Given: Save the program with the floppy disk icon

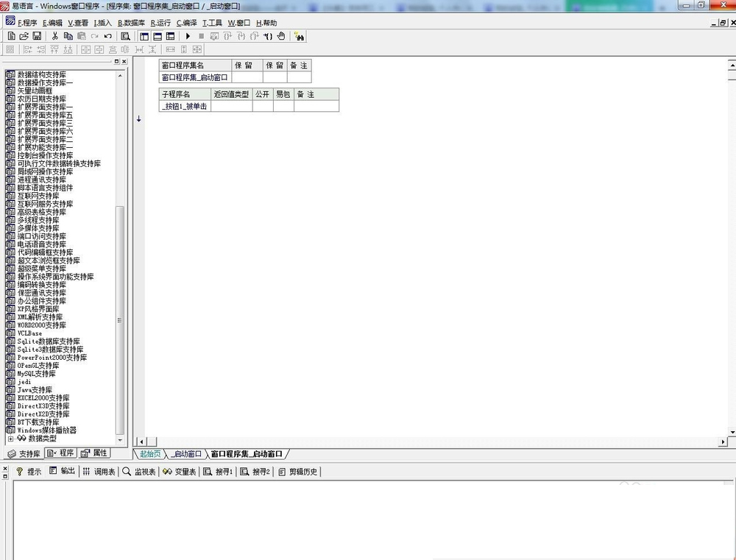Looking at the screenshot, I should [x=37, y=36].
